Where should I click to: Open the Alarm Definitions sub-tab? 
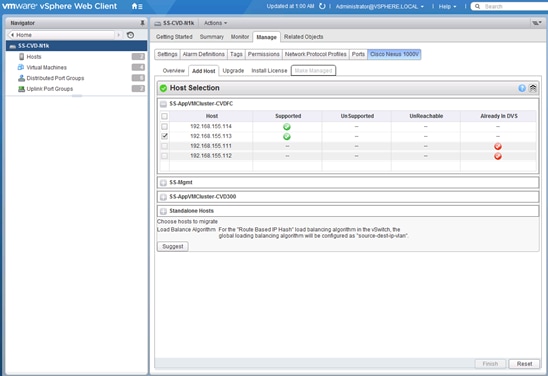tap(203, 54)
